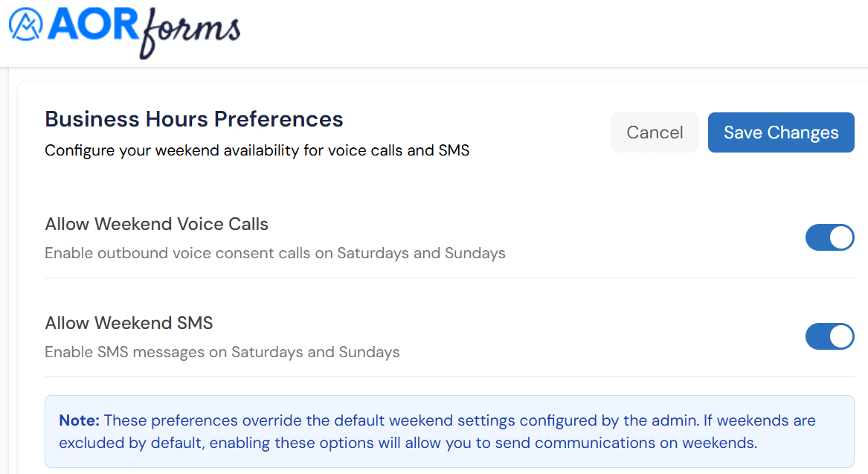Disable the Allow Weekend Voice Calls switch
The height and width of the screenshot is (474, 868).
click(829, 237)
